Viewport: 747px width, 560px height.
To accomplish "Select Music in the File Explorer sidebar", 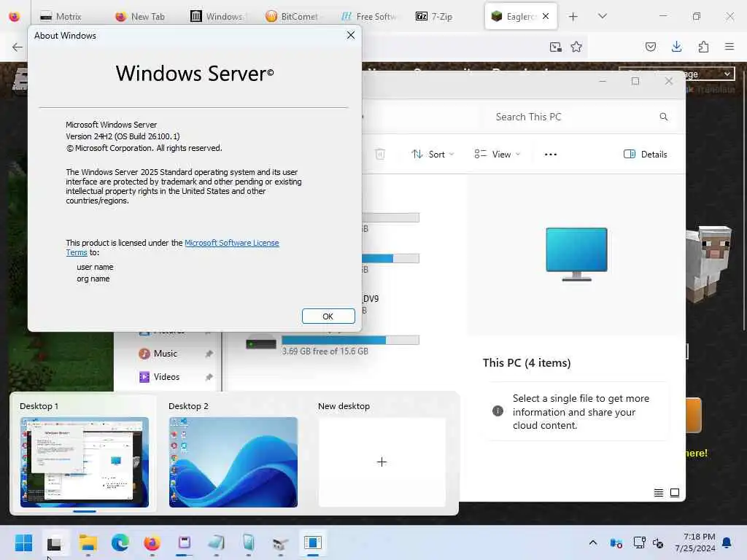I will click(166, 354).
